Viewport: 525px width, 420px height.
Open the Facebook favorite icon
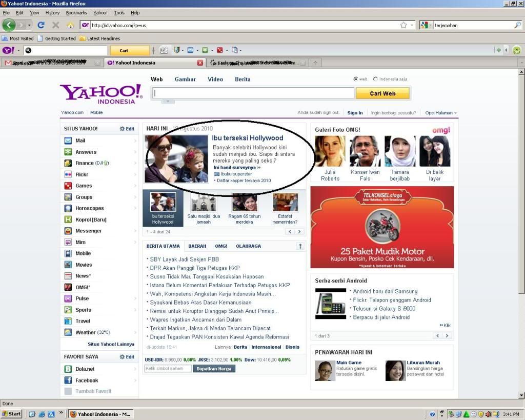68,380
